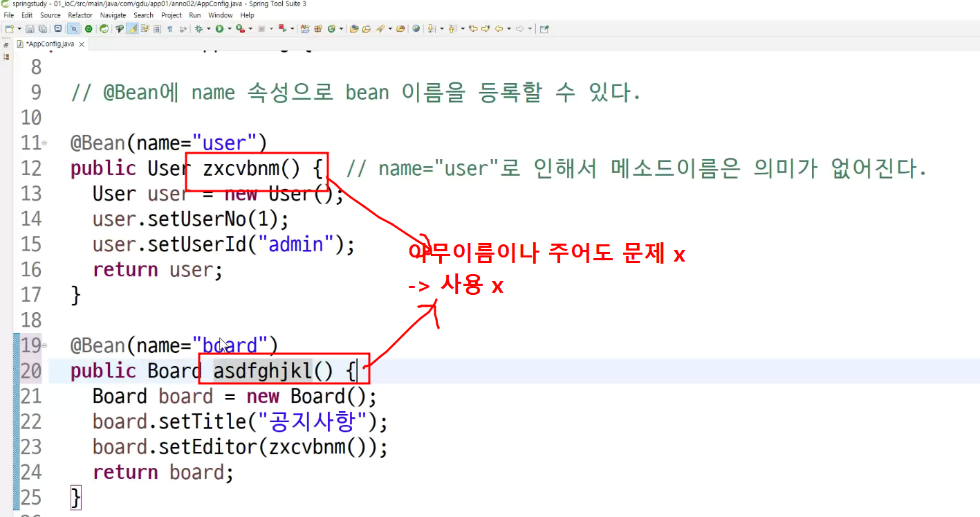
Task: Click the Back navigation yellow arrow
Action: coord(499,28)
